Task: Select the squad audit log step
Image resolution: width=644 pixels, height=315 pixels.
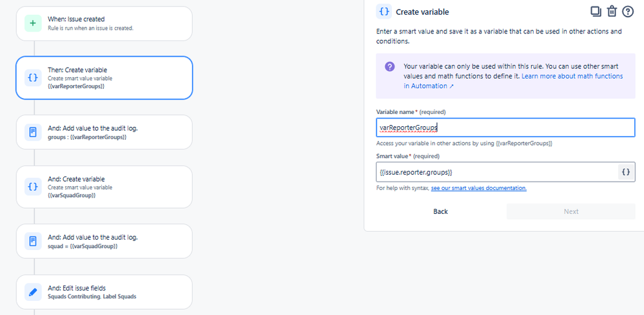Action: (104, 242)
